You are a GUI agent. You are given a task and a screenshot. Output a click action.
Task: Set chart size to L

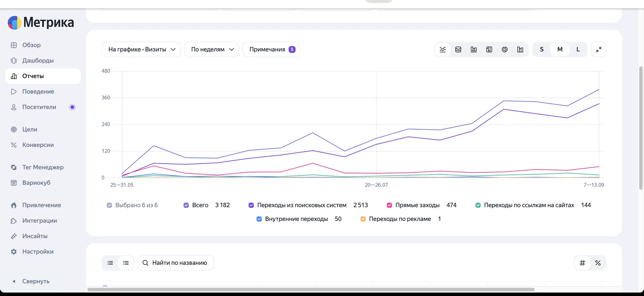(x=578, y=49)
